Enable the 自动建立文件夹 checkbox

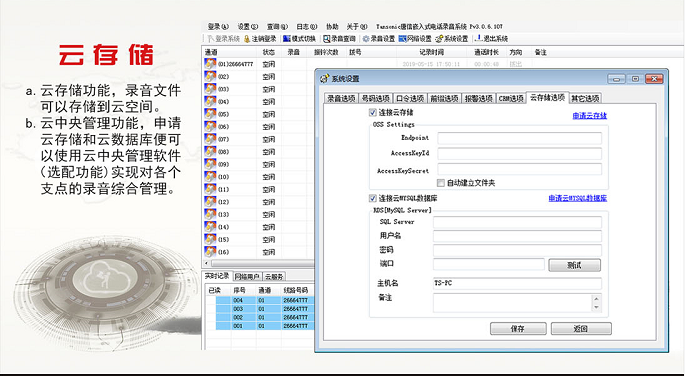(441, 183)
